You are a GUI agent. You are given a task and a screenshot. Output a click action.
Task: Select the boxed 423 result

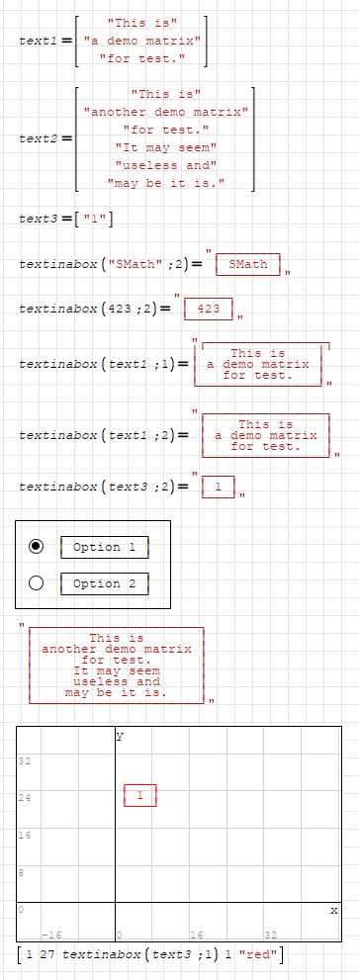tap(209, 309)
